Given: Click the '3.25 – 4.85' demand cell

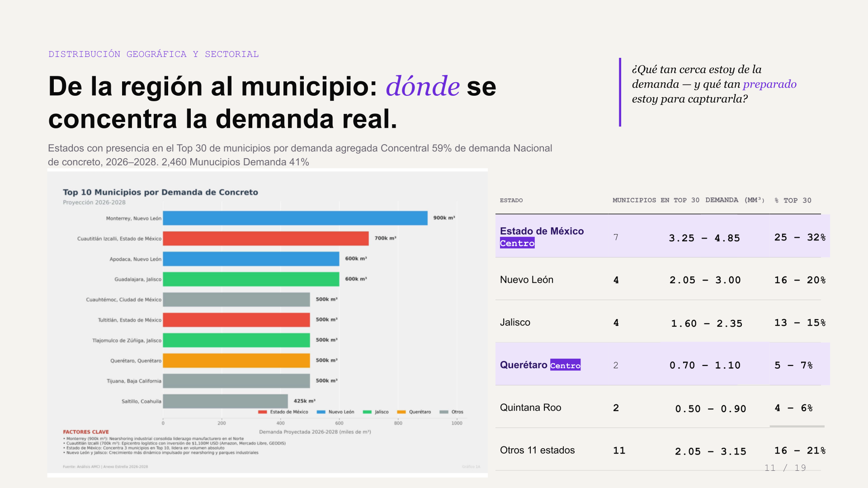Looking at the screenshot, I should click(x=704, y=238).
